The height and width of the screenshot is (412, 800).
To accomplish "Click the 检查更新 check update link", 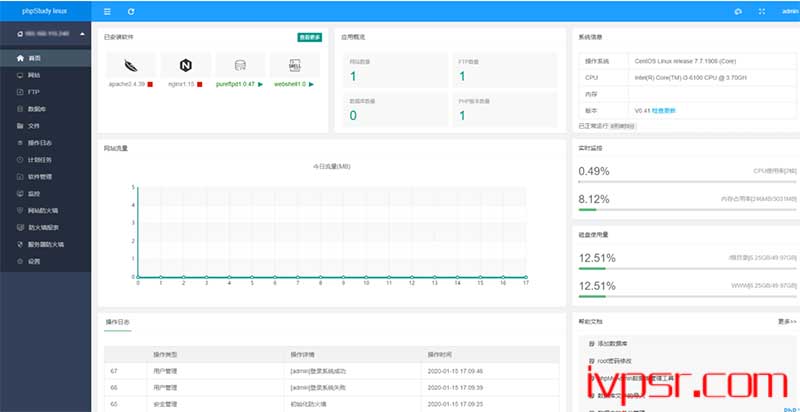I will coord(664,111).
